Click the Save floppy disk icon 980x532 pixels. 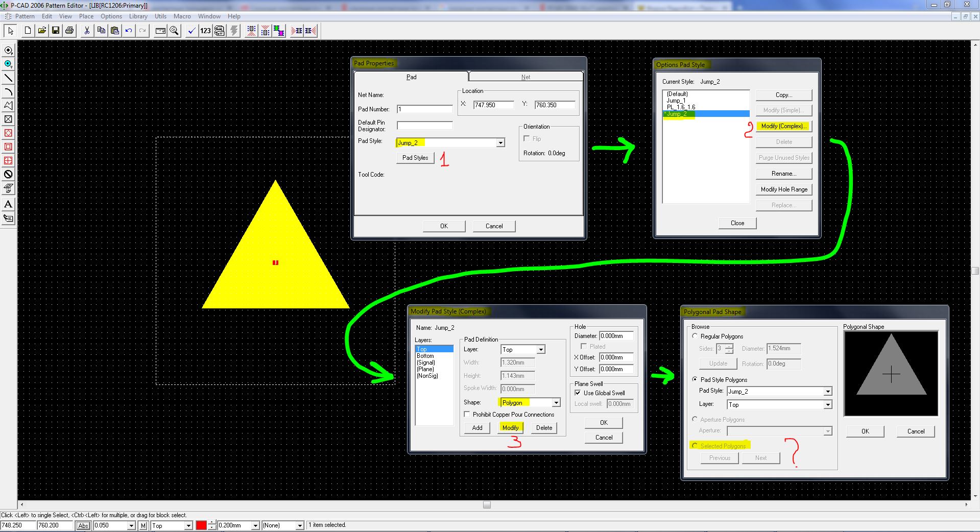point(56,31)
